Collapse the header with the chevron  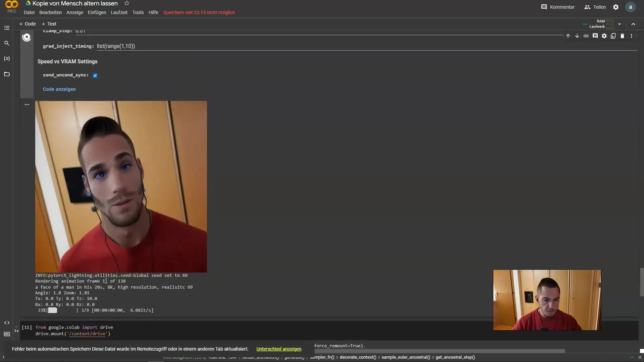click(633, 24)
